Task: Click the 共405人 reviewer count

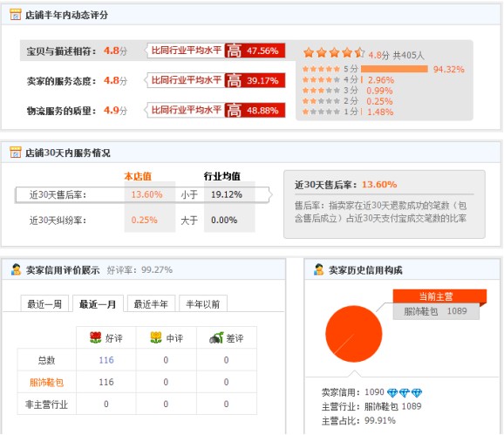Action: coord(409,55)
